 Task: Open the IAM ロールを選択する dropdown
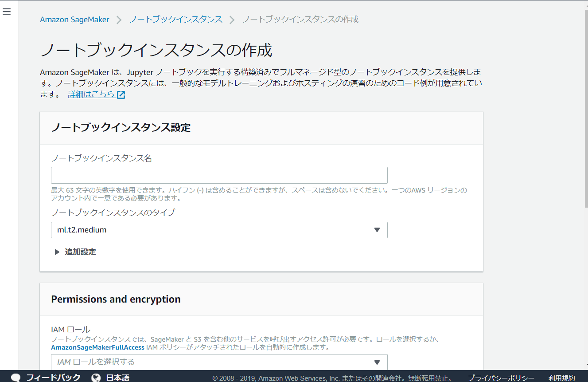(x=219, y=362)
